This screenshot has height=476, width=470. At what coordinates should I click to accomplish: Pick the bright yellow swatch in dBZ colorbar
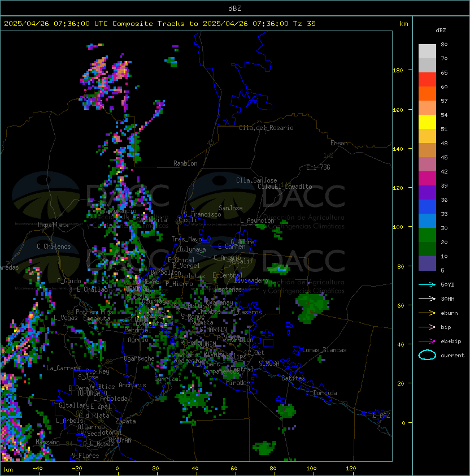coord(427,122)
